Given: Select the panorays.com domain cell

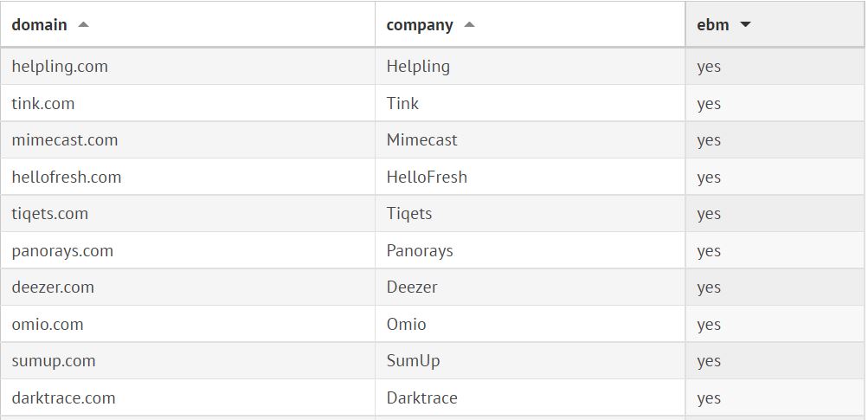Looking at the screenshot, I should pyautogui.click(x=62, y=251).
